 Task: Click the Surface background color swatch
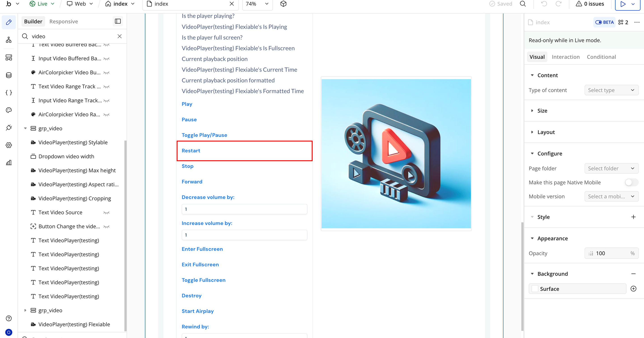coord(535,289)
